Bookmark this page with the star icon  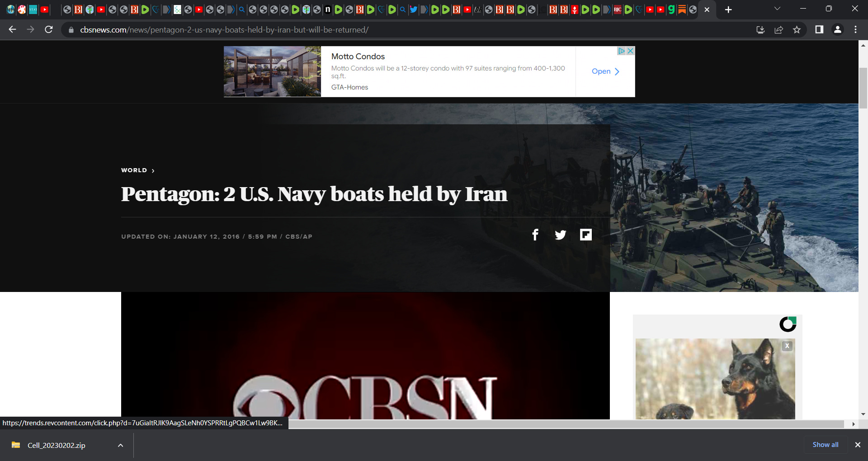pos(797,30)
